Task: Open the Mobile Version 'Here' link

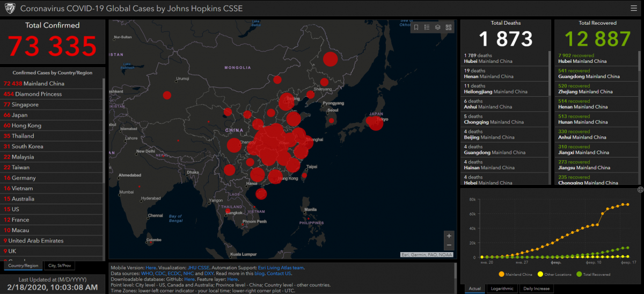Action: tap(151, 267)
